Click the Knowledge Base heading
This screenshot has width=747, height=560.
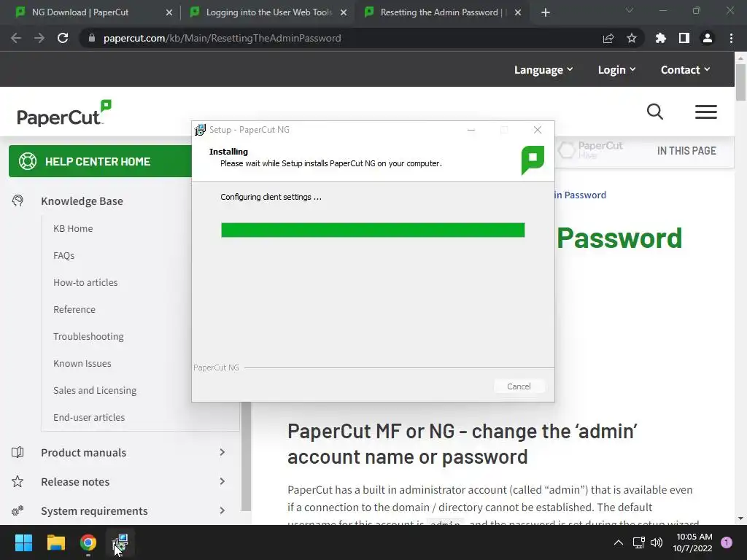point(82,201)
